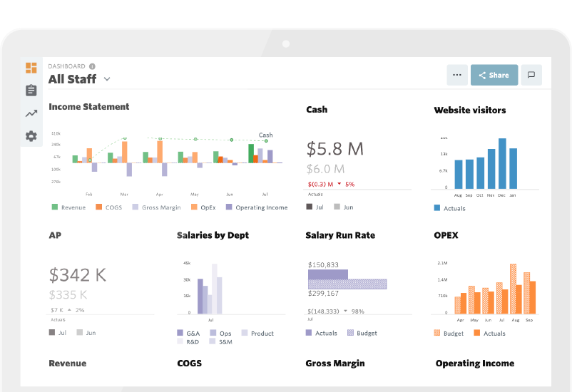Screen dimensions: 572x392
Task: Click the three-dot more options button
Action: point(457,75)
